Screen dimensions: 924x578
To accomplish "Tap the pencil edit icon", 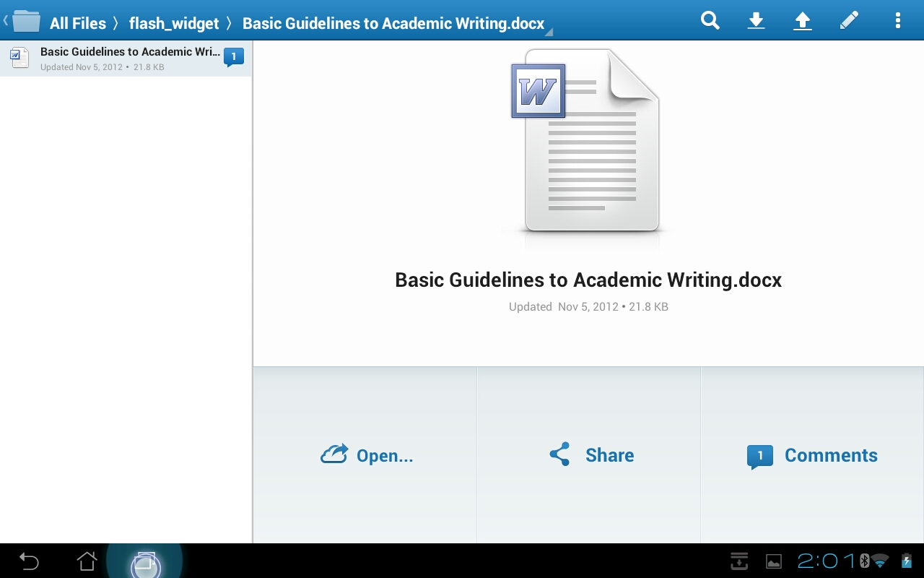I will (849, 21).
